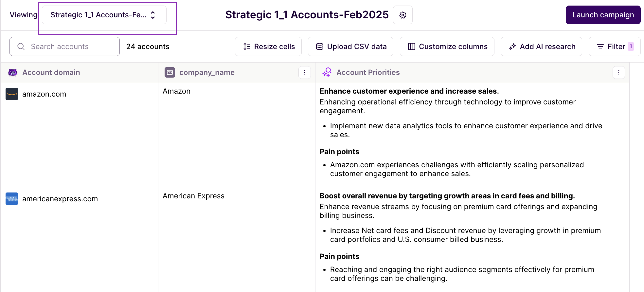Select the americanexpress.com account domain
The image size is (644, 292).
coord(60,199)
